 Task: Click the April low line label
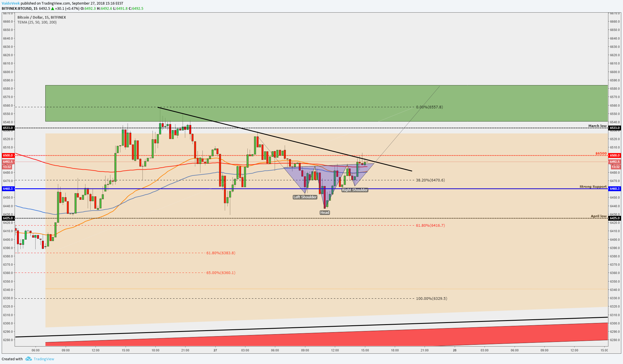599,216
